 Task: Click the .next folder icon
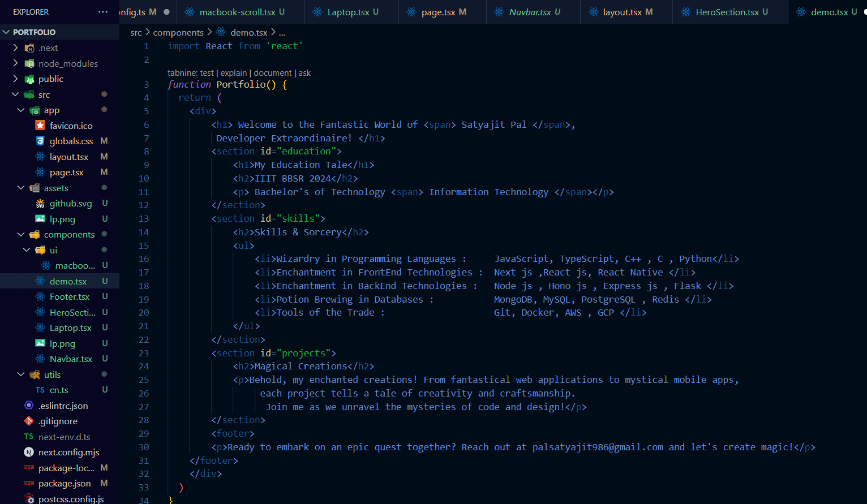click(x=29, y=48)
